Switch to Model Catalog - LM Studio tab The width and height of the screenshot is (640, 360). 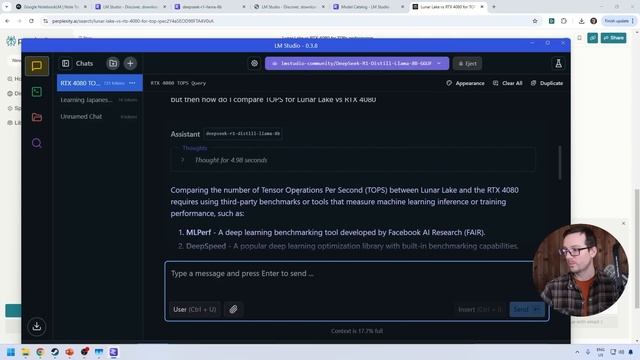[367, 7]
